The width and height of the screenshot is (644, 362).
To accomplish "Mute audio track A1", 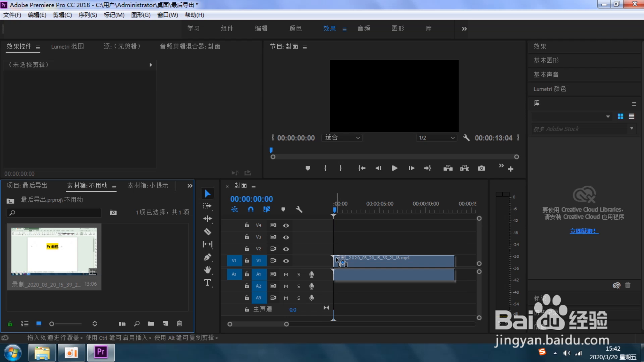I will tap(286, 275).
